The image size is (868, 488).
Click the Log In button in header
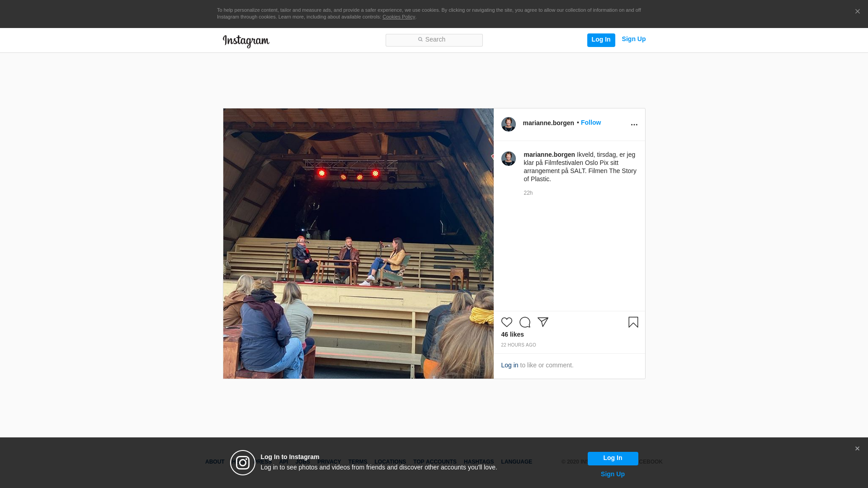coord(601,40)
